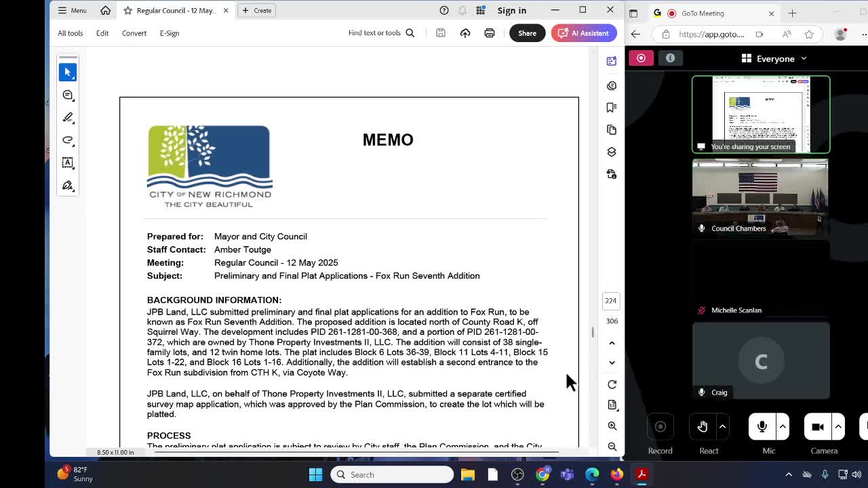This screenshot has height=488, width=868.
Task: Open the comments panel in right rail
Action: [612, 85]
